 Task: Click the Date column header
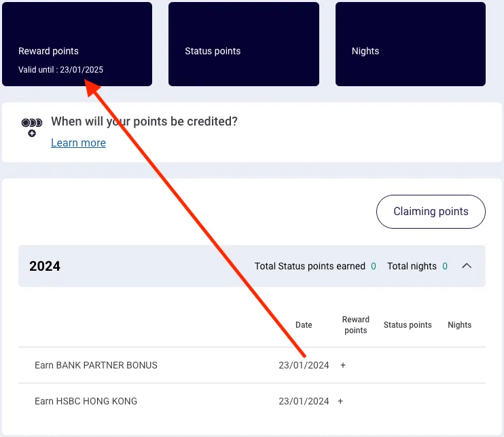click(304, 325)
